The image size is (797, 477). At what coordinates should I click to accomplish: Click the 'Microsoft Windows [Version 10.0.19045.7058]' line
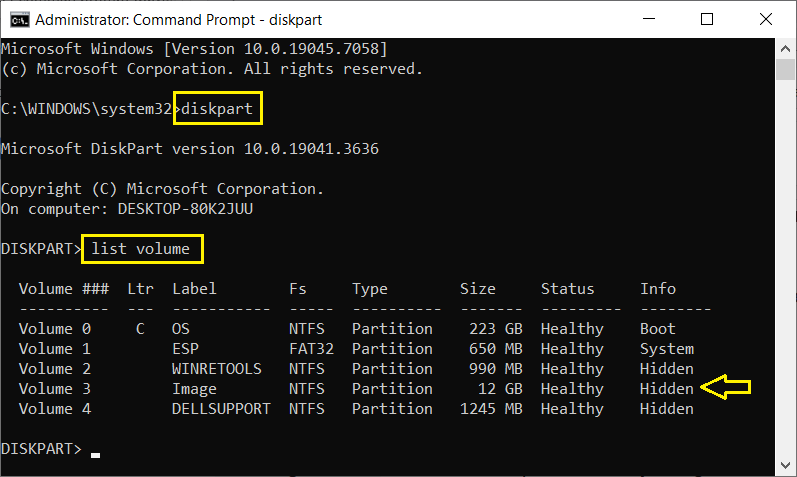click(x=194, y=49)
